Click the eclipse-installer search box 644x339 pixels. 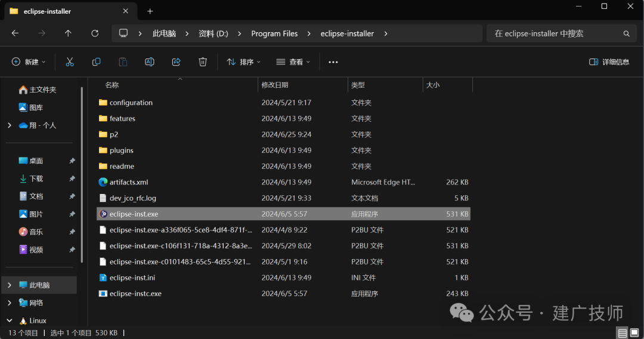[562, 33]
